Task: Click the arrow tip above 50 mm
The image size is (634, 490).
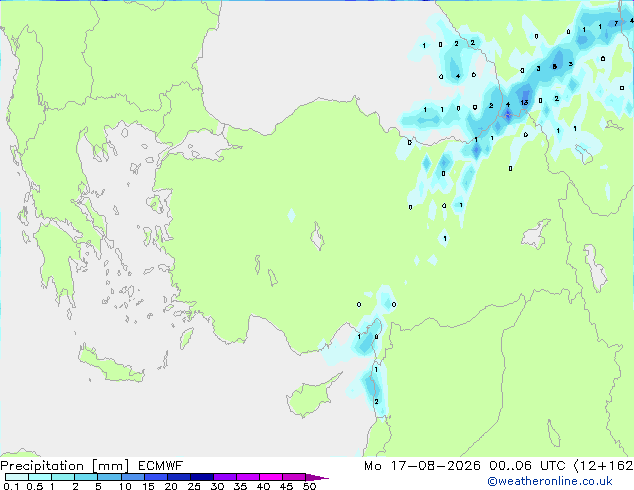Action: tap(317, 477)
